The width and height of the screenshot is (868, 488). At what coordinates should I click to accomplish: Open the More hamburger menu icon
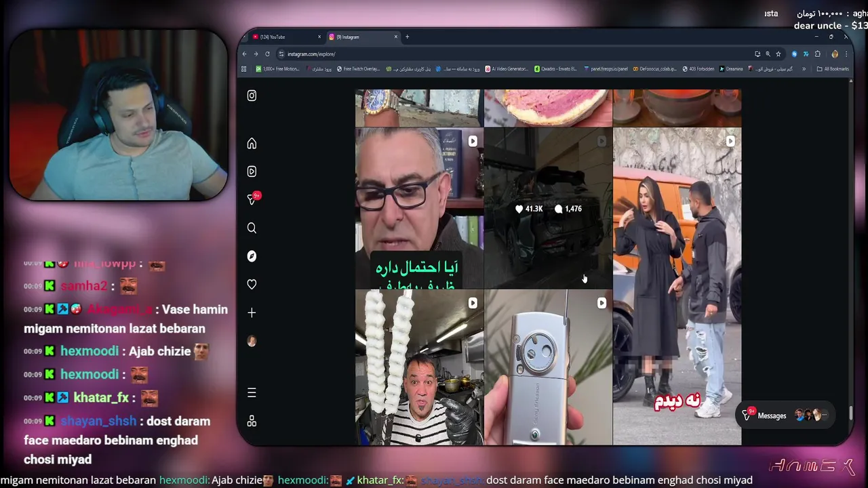point(252,392)
